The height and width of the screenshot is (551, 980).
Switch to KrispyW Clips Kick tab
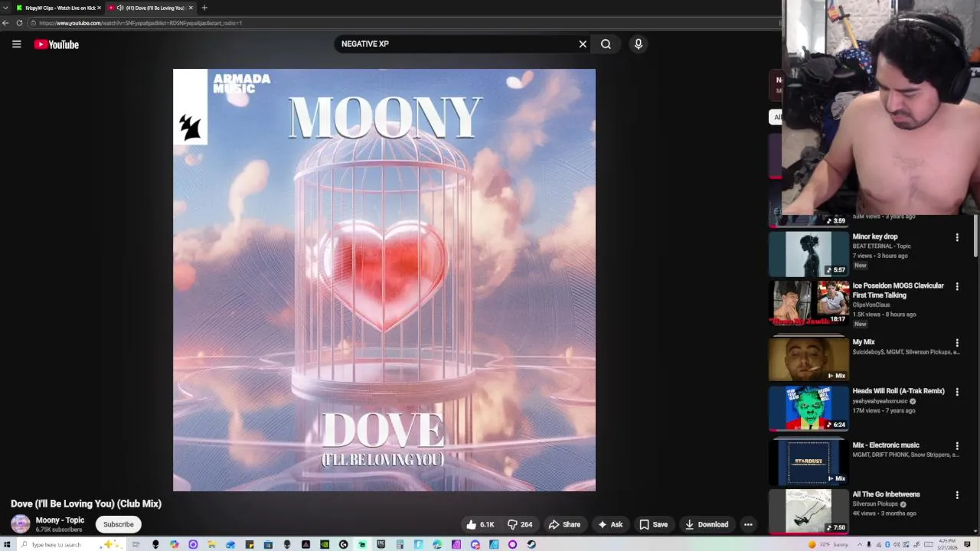[x=57, y=8]
